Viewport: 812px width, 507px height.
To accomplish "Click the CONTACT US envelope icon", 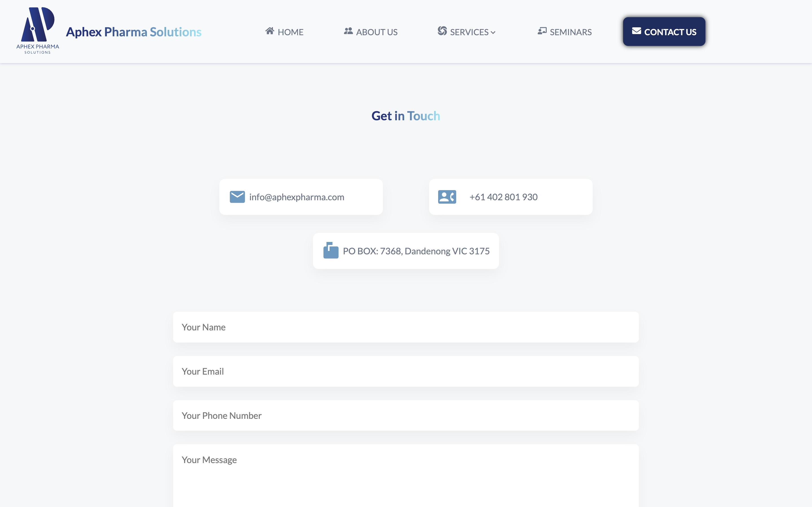I will click(x=637, y=31).
